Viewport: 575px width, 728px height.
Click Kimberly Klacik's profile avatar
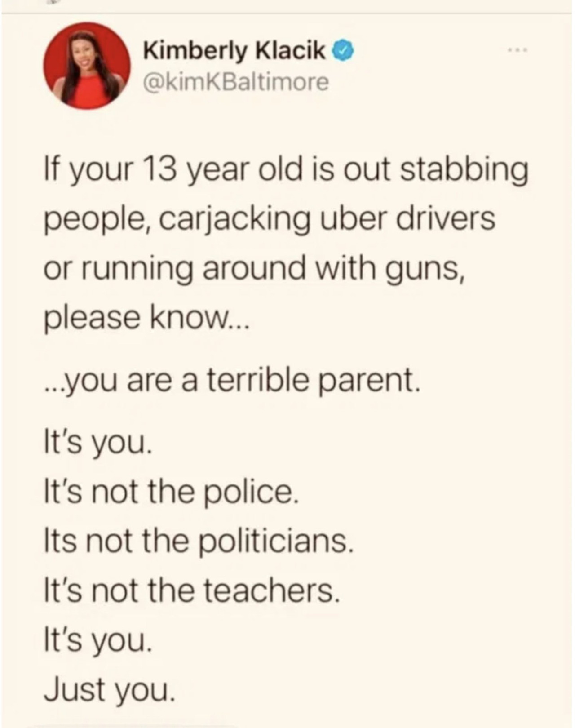87,66
